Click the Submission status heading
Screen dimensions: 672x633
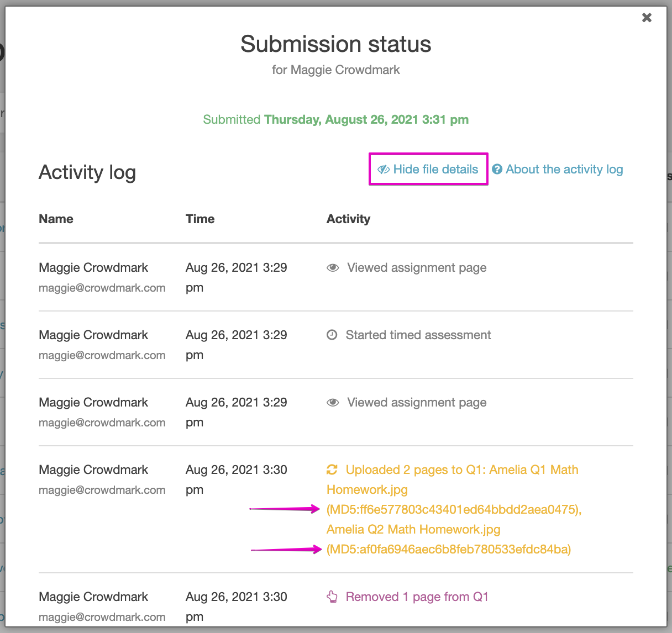tap(336, 44)
